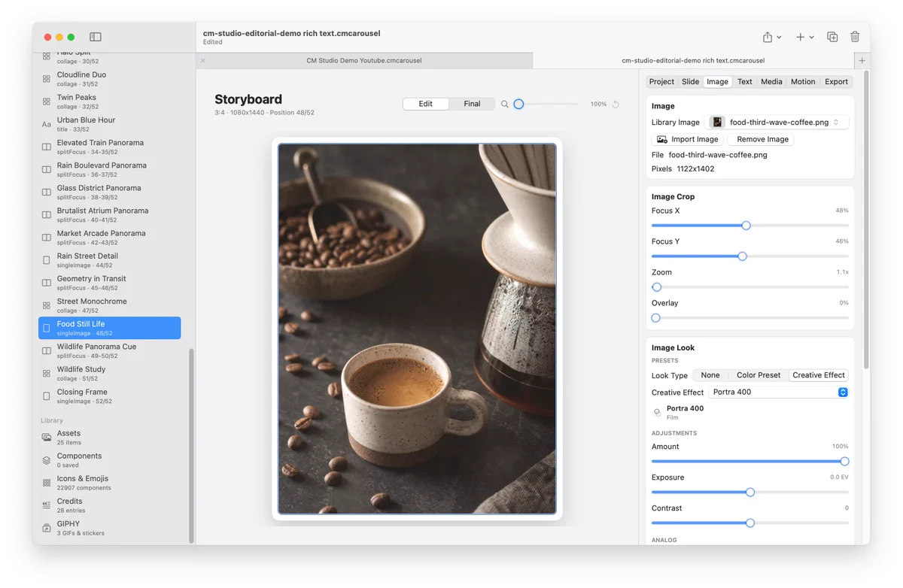Viewport: 903px width, 588px height.
Task: Toggle the sidebar visibility icon
Action: pyautogui.click(x=96, y=37)
